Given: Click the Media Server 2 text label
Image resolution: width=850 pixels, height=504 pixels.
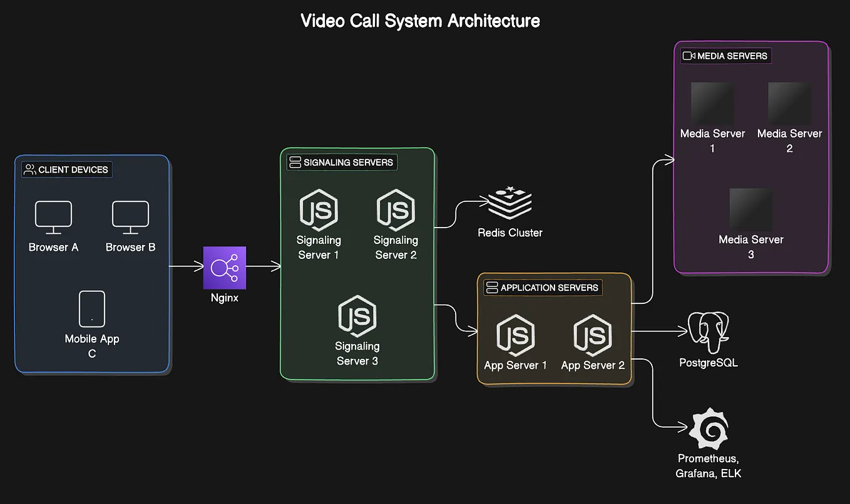Looking at the screenshot, I should tap(789, 141).
